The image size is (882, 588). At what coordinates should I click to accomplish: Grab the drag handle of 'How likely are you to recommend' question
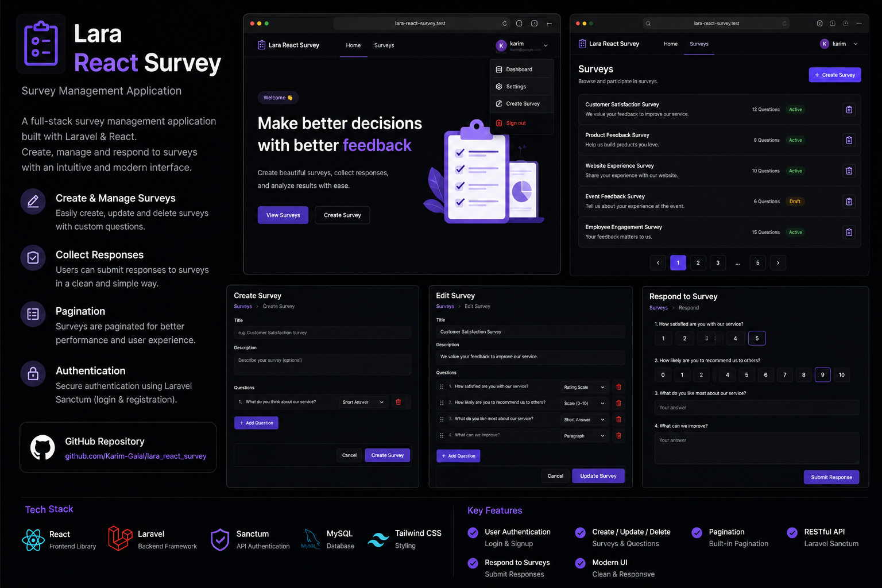click(442, 403)
